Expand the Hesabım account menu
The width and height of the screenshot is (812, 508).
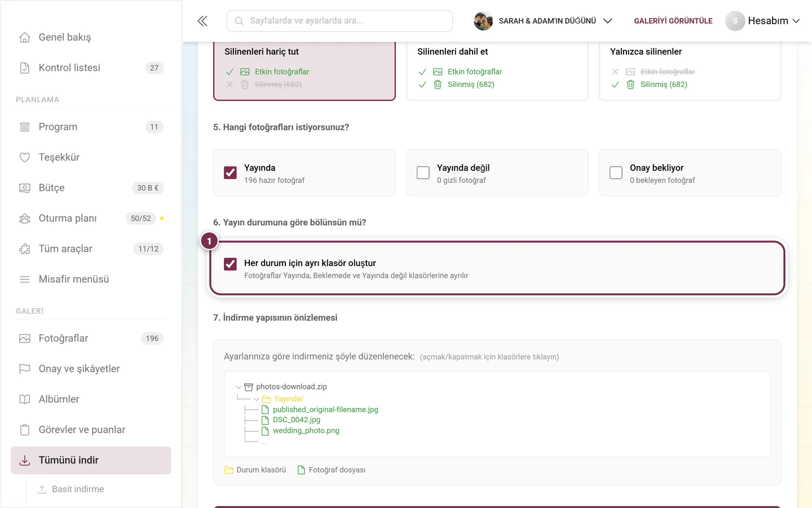coord(762,21)
